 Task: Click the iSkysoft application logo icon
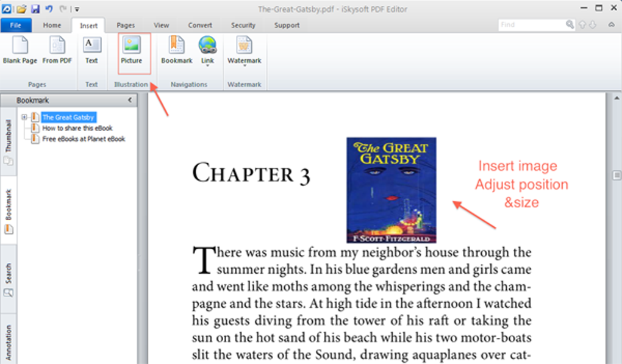tap(7, 9)
